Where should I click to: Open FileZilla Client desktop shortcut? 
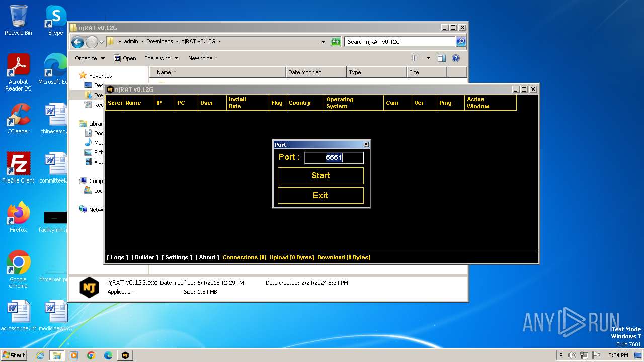point(18,168)
